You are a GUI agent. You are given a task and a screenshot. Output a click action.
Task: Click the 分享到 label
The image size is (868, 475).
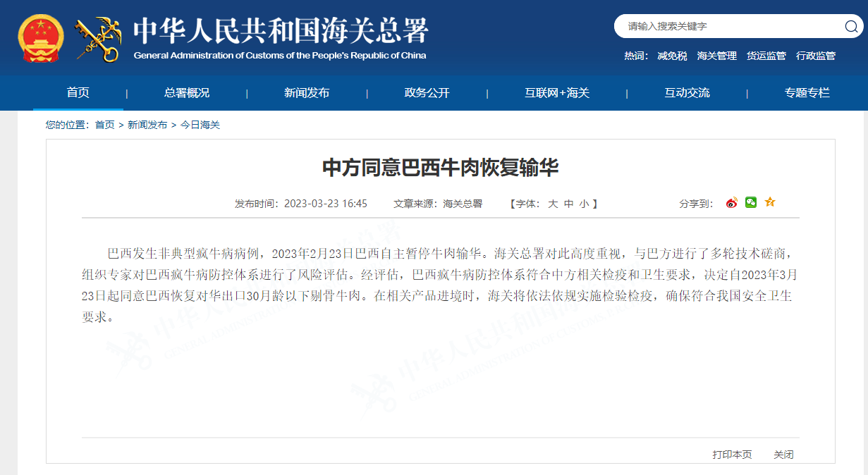pos(697,204)
